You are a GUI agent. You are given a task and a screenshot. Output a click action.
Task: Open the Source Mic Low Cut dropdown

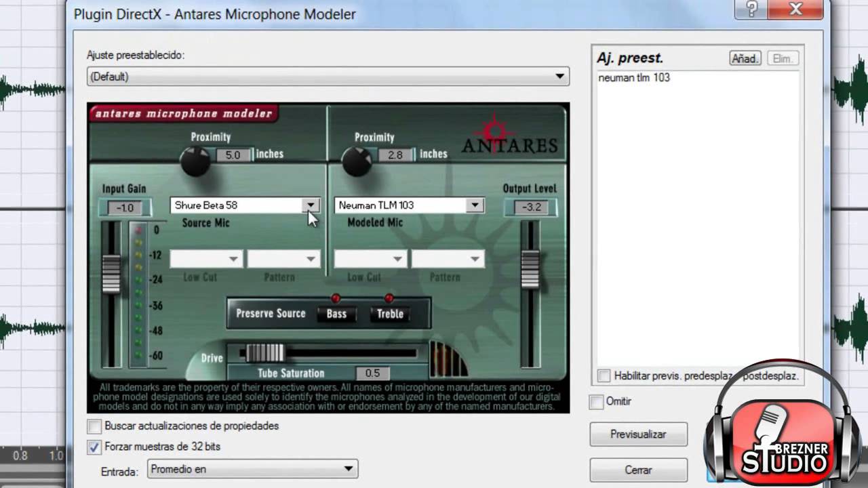click(206, 258)
